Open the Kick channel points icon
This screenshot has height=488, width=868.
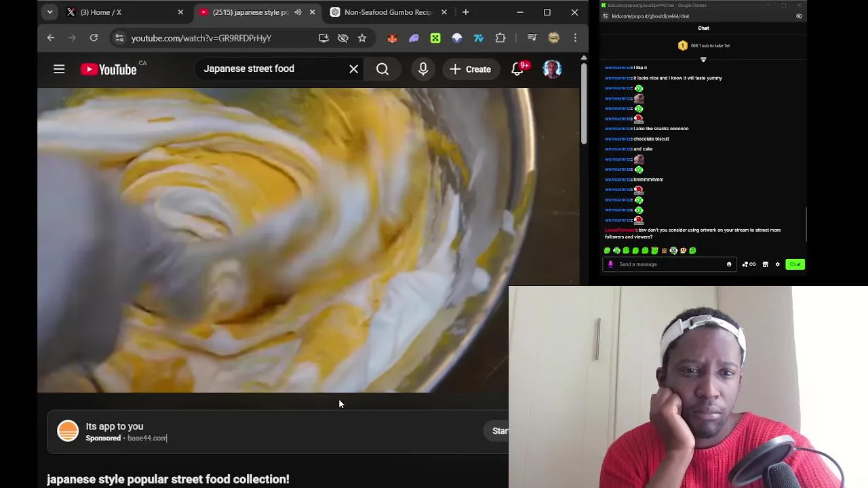point(749,264)
